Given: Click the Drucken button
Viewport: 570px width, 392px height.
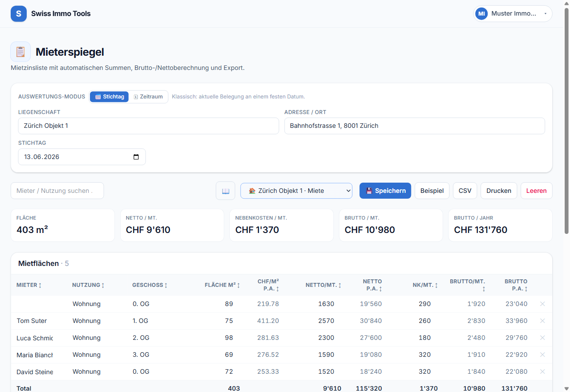Looking at the screenshot, I should (x=499, y=191).
